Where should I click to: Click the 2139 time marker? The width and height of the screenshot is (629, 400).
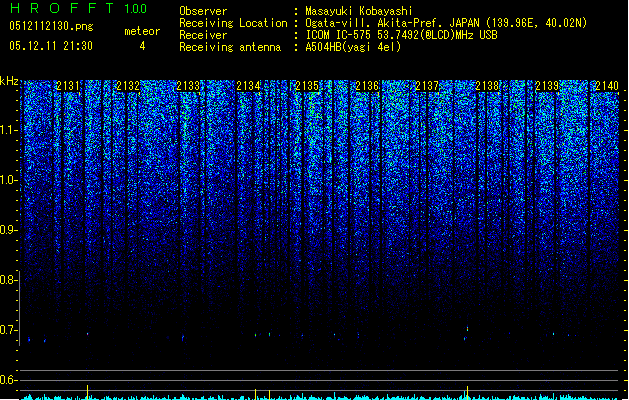547,86
